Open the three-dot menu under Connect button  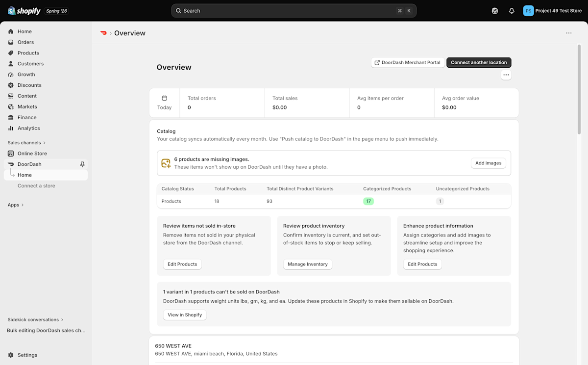(506, 75)
